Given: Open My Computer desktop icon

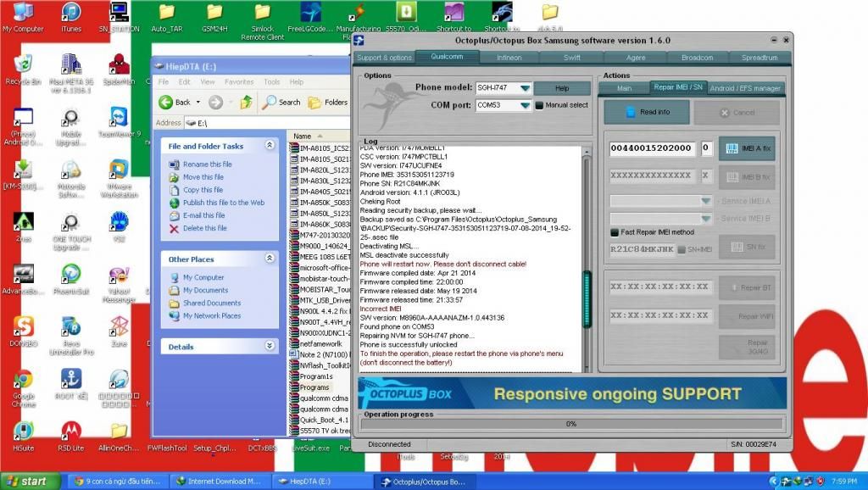Looking at the screenshot, I should [23, 17].
